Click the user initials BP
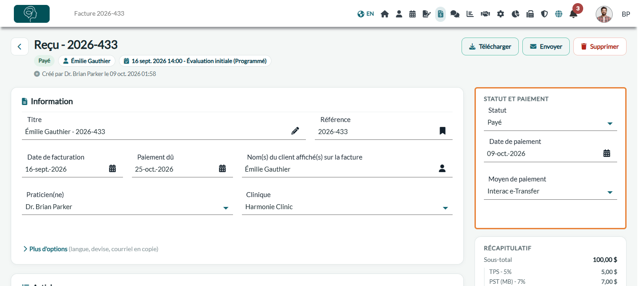The image size is (644, 286). (x=626, y=14)
